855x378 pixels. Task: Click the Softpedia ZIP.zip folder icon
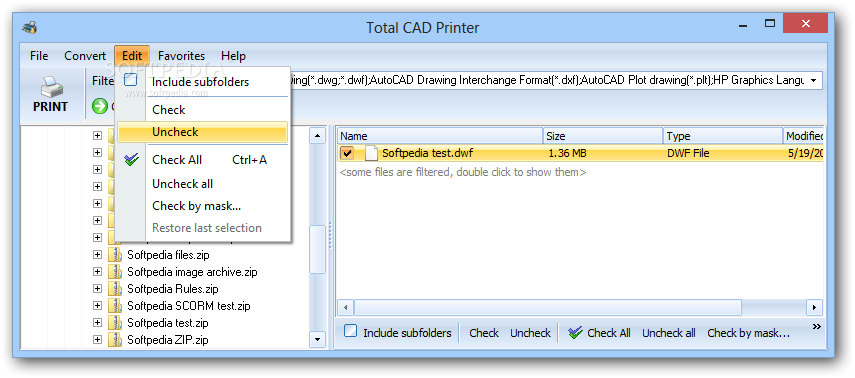pos(115,340)
